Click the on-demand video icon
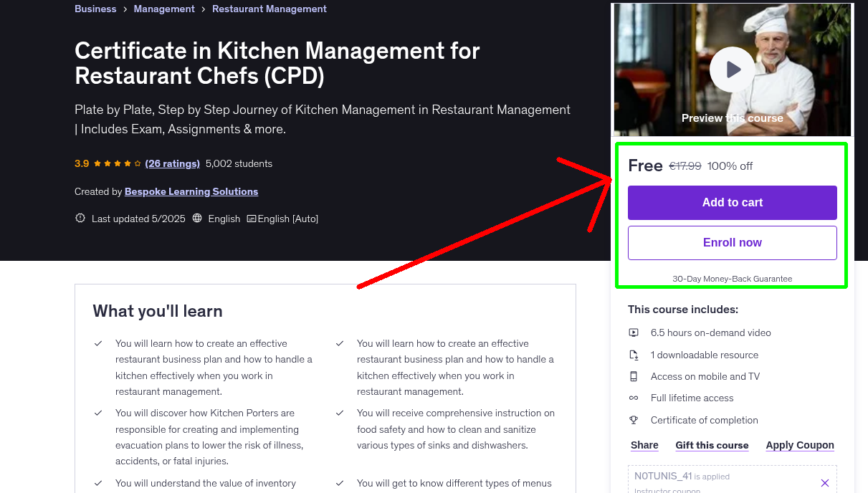 (x=633, y=332)
